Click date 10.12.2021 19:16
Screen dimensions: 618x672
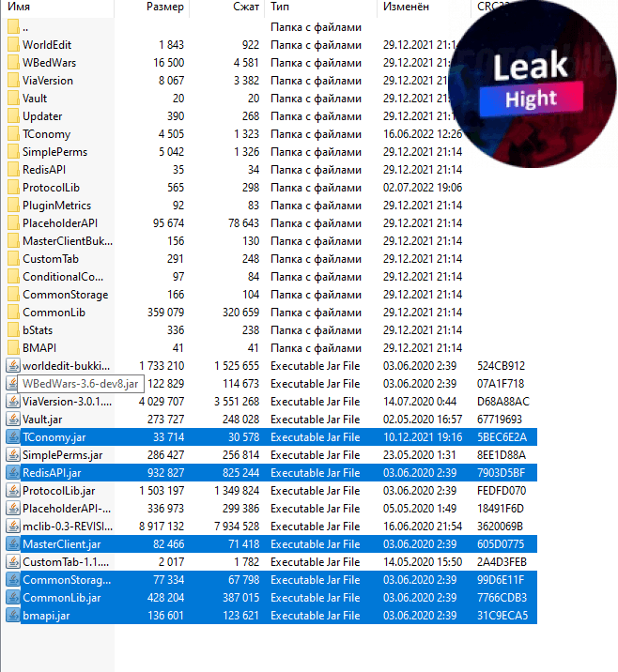tap(423, 437)
